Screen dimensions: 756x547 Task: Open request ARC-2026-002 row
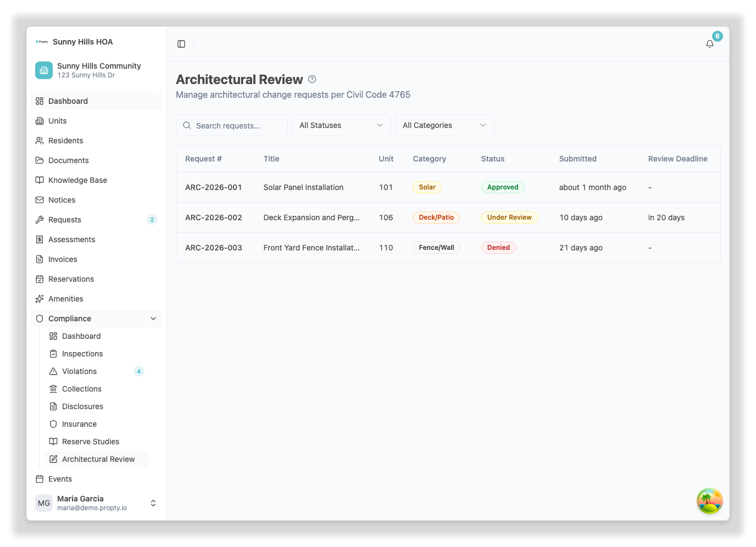click(214, 217)
